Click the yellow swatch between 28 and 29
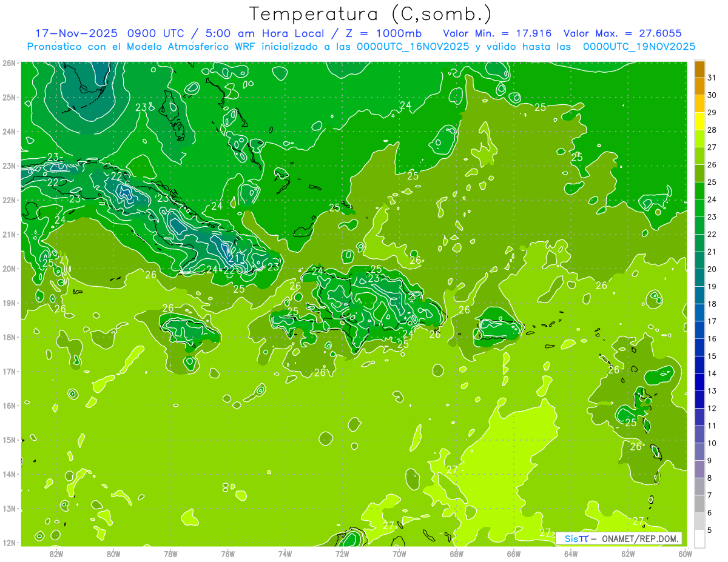Screen dimensions: 728x562 [700, 122]
